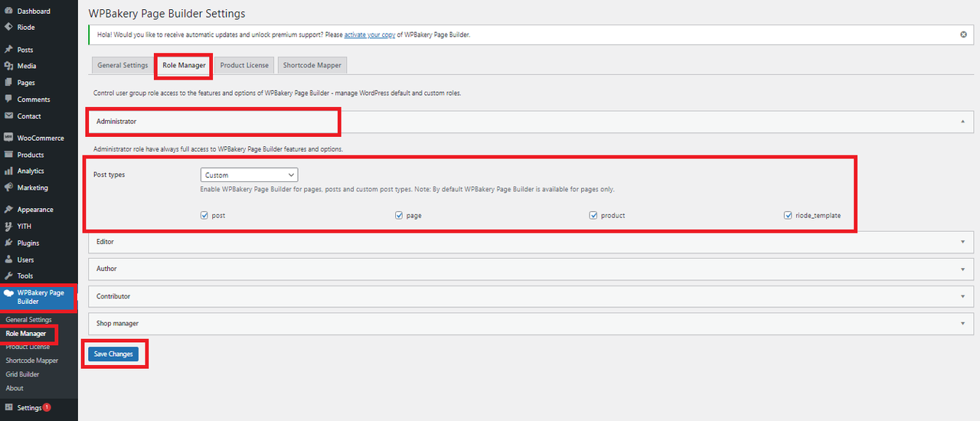Screen dimensions: 980x421
Task: Open the Marketing menu label
Action: coord(33,188)
